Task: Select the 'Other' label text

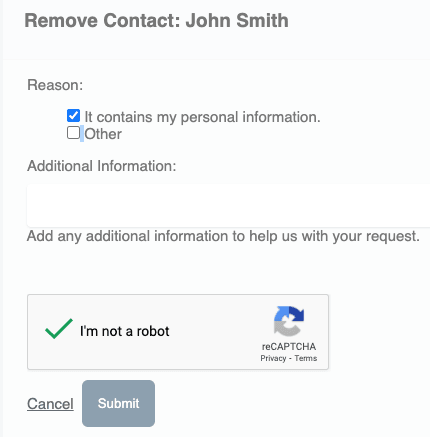Action: tap(103, 134)
